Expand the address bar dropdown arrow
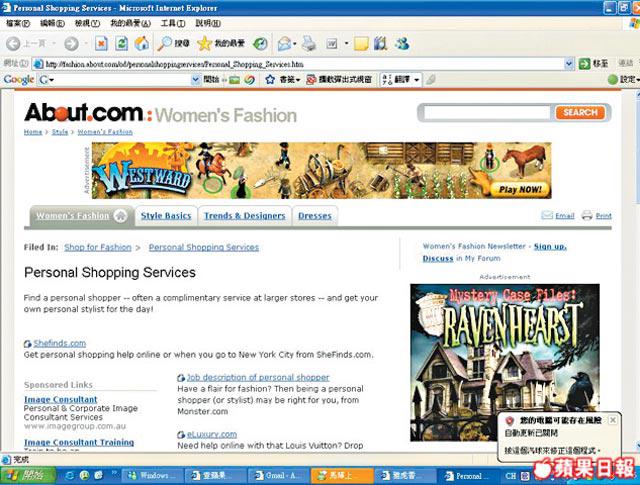The image size is (640, 485). (x=569, y=64)
